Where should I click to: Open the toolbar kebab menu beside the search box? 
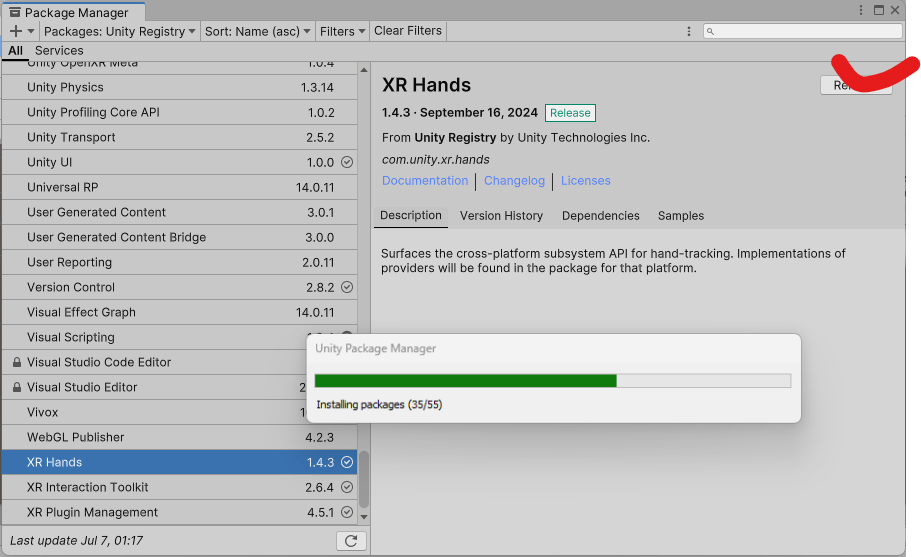point(689,31)
